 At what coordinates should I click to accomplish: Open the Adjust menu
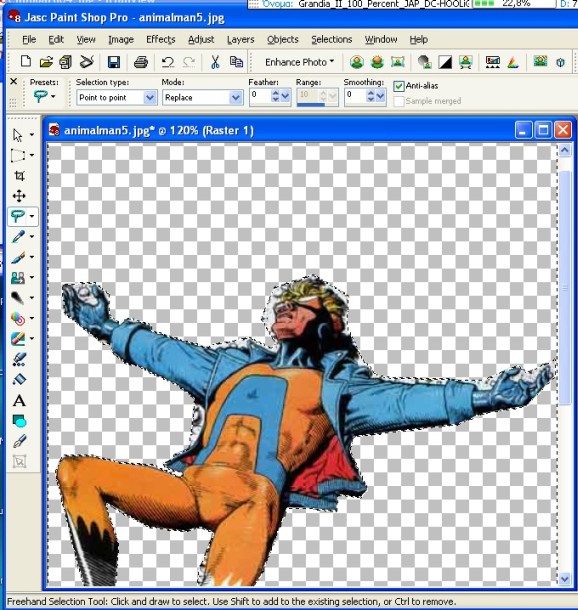(201, 40)
